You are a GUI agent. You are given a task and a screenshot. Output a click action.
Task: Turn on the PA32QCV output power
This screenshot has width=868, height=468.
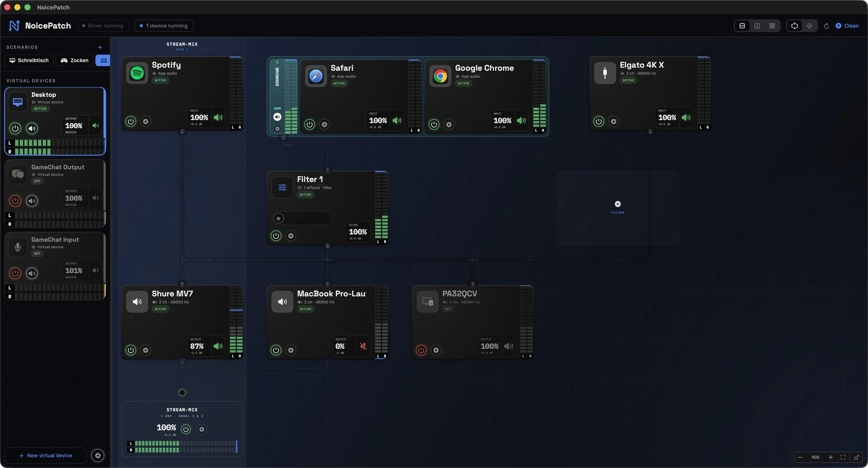[421, 350]
